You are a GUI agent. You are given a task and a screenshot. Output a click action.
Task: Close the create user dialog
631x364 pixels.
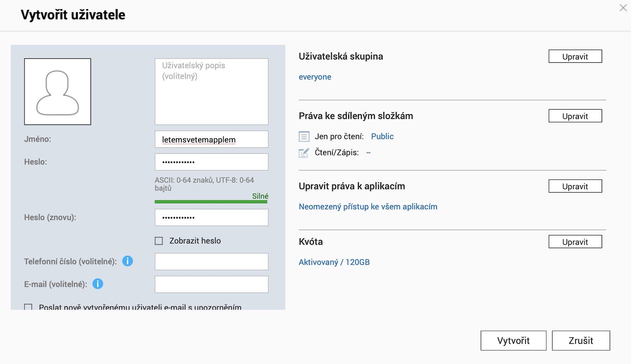coord(623,8)
